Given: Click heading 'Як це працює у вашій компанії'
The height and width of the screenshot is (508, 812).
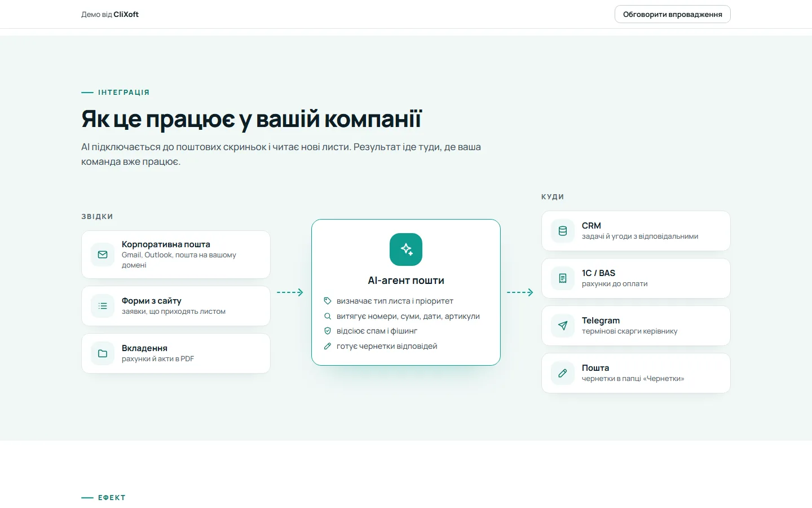Looking at the screenshot, I should 251,119.
